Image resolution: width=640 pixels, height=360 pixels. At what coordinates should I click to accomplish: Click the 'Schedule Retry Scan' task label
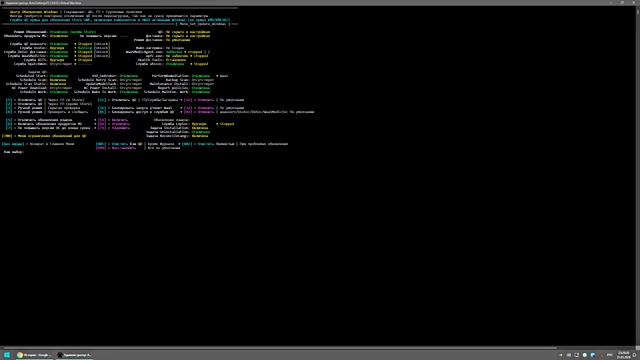(x=97, y=80)
